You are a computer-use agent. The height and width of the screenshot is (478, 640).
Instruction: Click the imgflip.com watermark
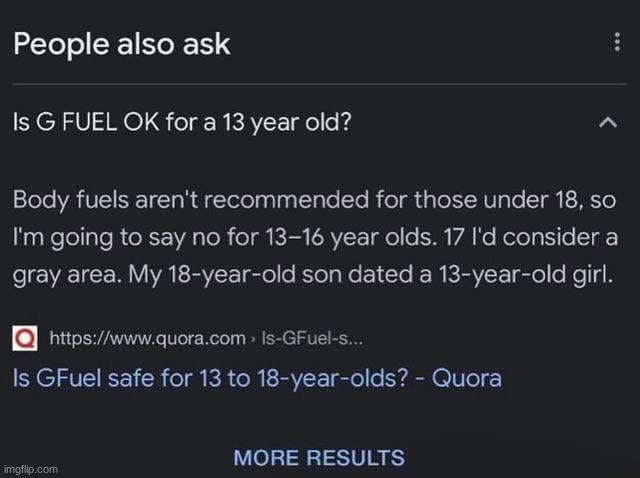(x=32, y=468)
